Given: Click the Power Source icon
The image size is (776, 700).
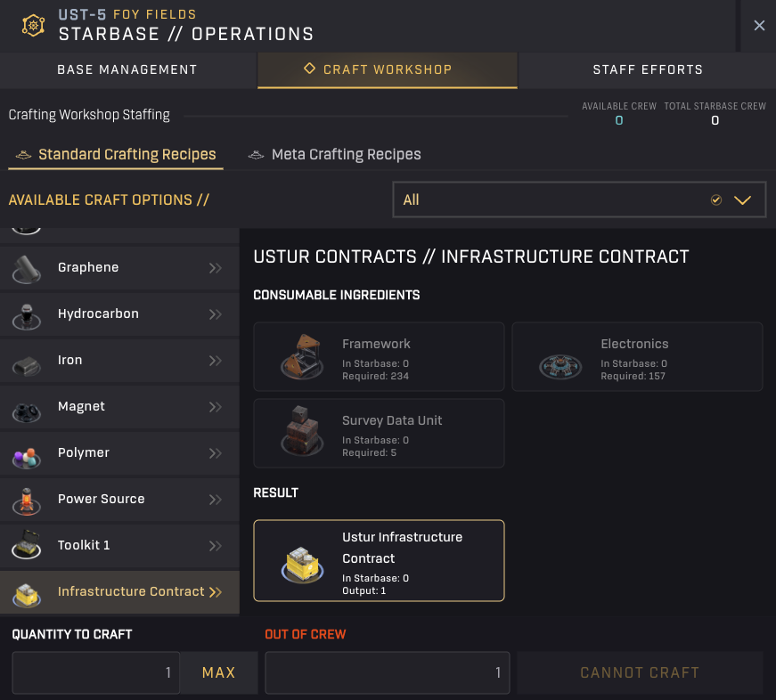Looking at the screenshot, I should pyautogui.click(x=27, y=501).
